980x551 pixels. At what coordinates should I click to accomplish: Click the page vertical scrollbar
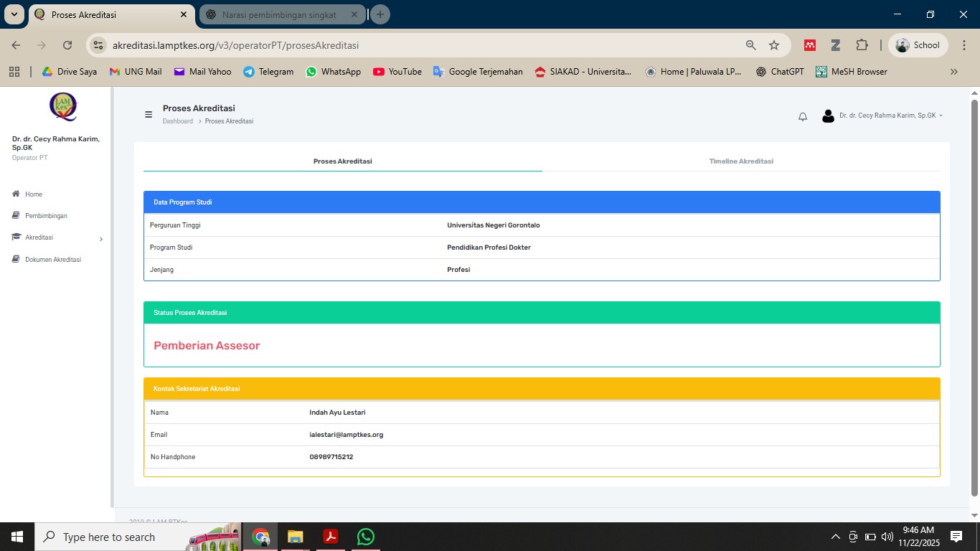pyautogui.click(x=975, y=298)
